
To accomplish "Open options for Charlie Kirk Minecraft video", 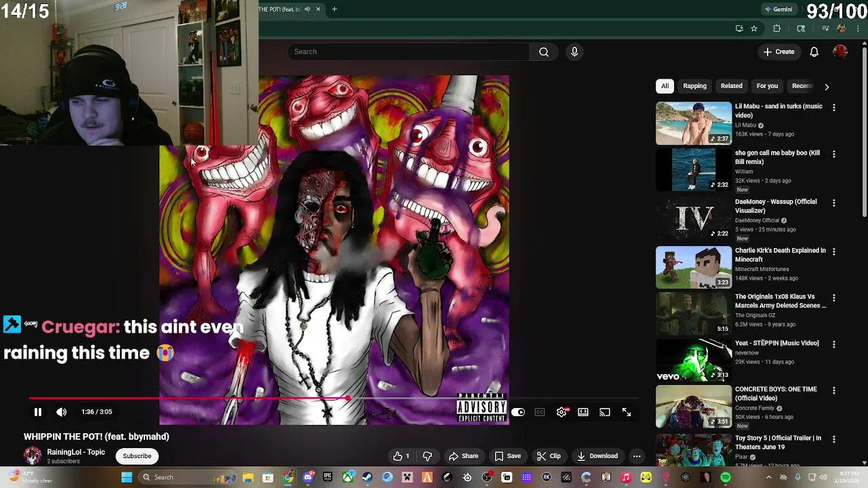I will (x=834, y=251).
